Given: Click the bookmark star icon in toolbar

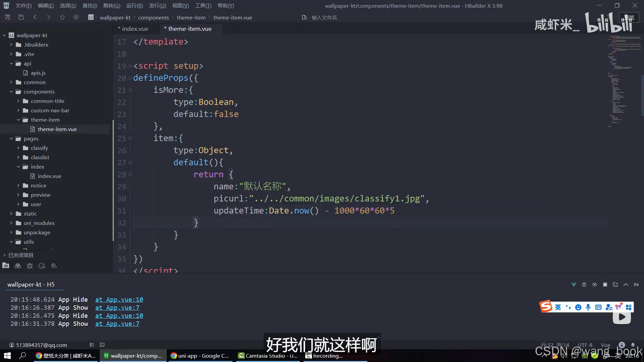Looking at the screenshot, I should tap(62, 17).
